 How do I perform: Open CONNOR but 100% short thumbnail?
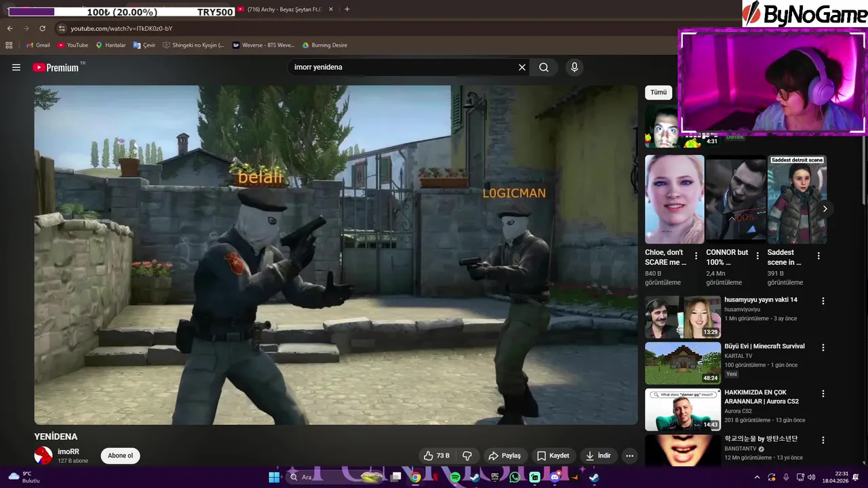coord(736,199)
